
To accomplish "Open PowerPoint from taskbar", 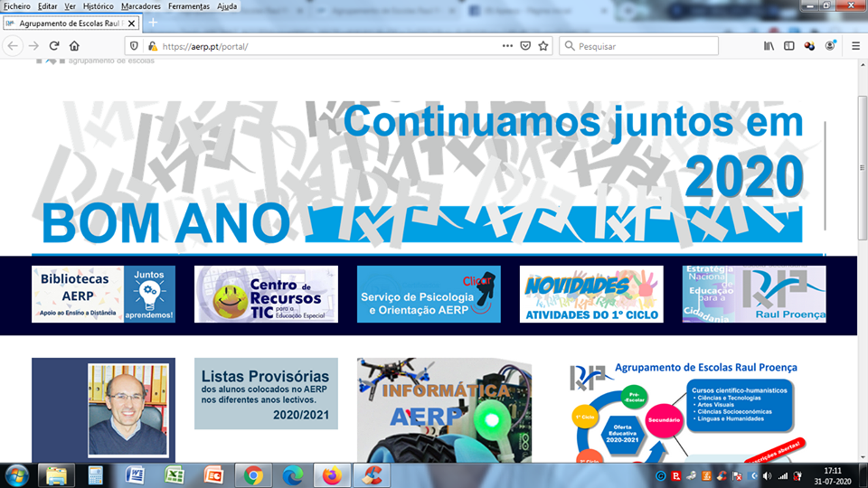I will pos(213,476).
